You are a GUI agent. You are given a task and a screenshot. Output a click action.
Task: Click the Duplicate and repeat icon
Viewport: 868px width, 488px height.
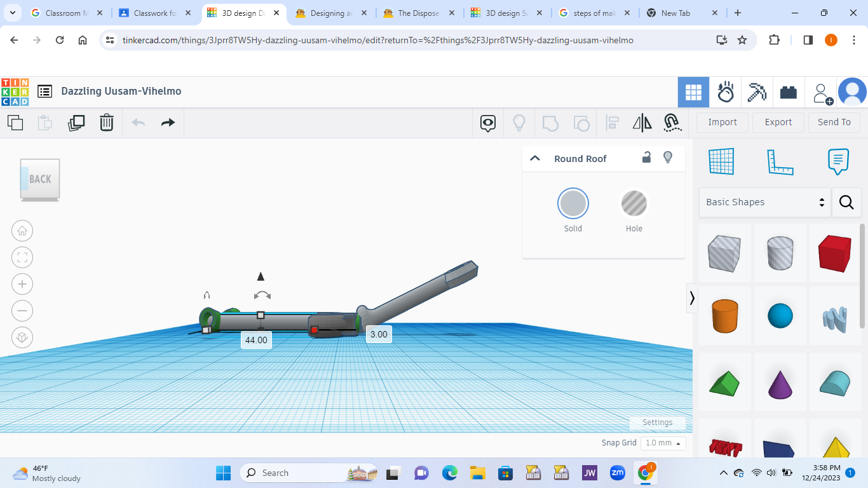click(76, 123)
